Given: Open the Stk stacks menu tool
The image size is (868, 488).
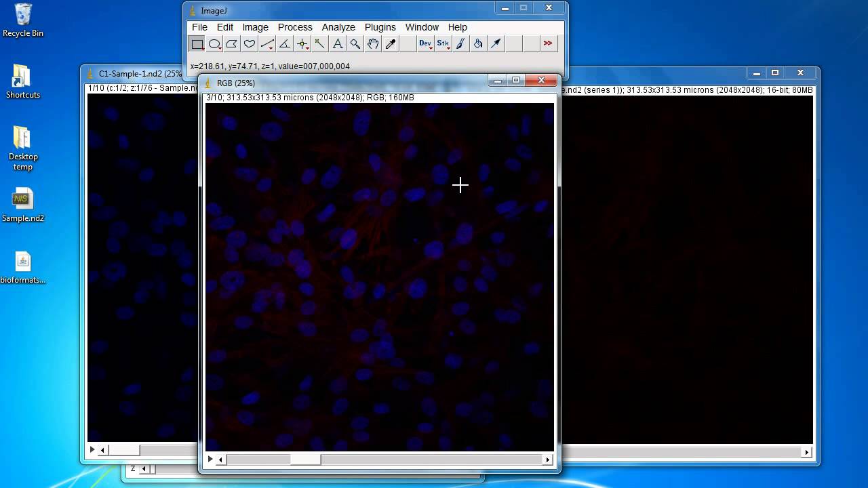Looking at the screenshot, I should pyautogui.click(x=443, y=44).
